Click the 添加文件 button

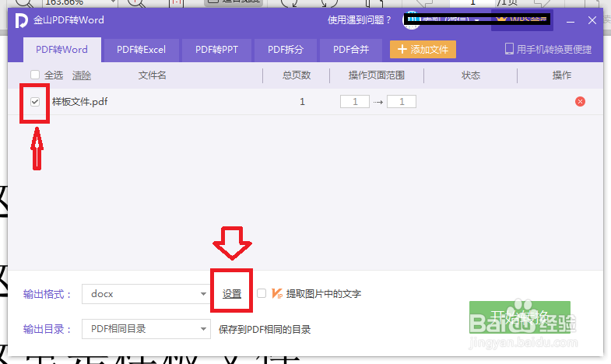click(423, 50)
